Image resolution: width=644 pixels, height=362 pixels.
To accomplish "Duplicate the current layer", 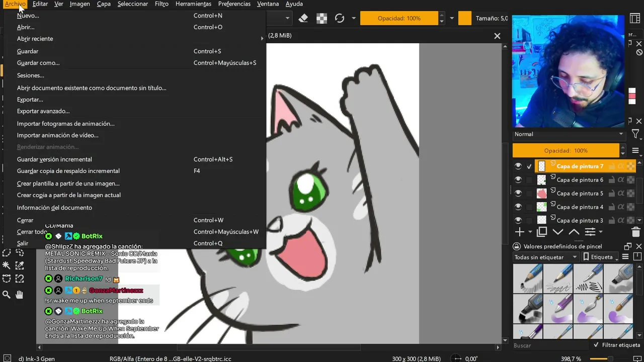I will tap(542, 232).
